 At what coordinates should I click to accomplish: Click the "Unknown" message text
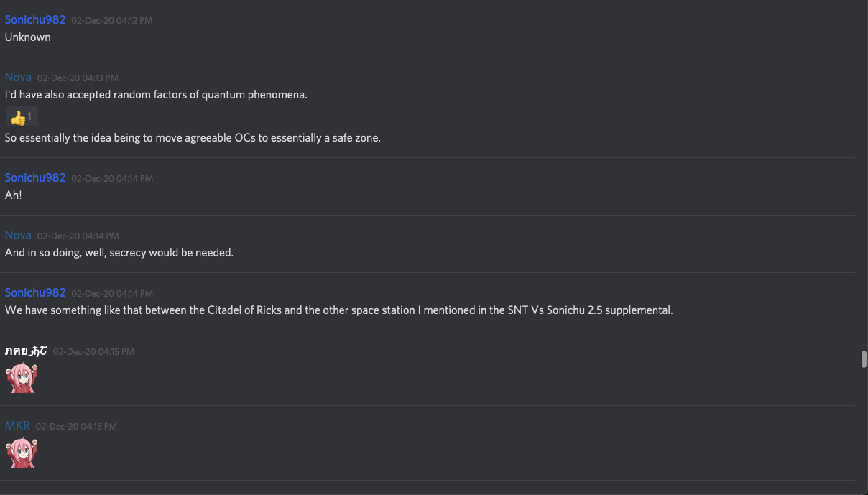point(28,37)
